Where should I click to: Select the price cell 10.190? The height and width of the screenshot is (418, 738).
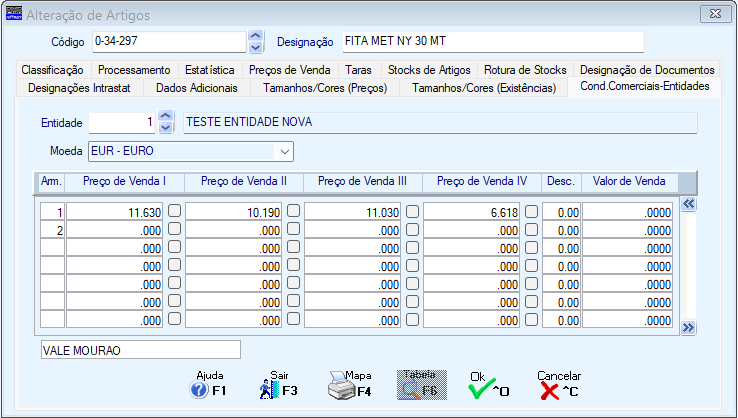tap(233, 212)
